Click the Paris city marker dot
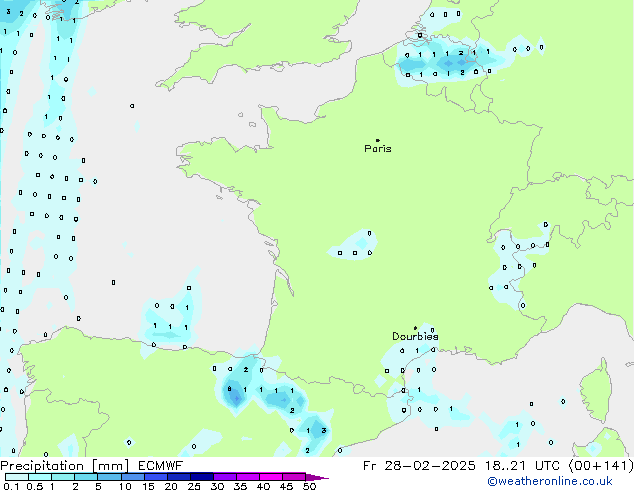Viewport: 634px width, 490px height. click(378, 140)
